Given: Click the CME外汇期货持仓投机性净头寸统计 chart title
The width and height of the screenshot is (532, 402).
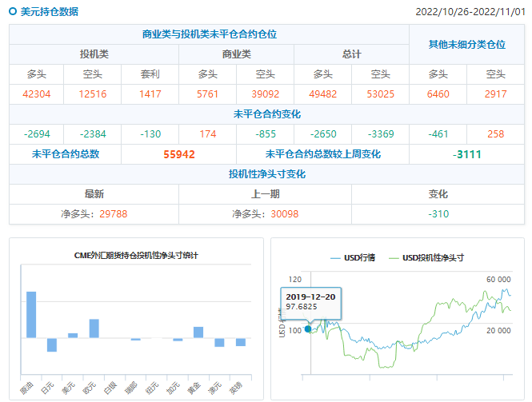Looking at the screenshot, I should pyautogui.click(x=136, y=256).
